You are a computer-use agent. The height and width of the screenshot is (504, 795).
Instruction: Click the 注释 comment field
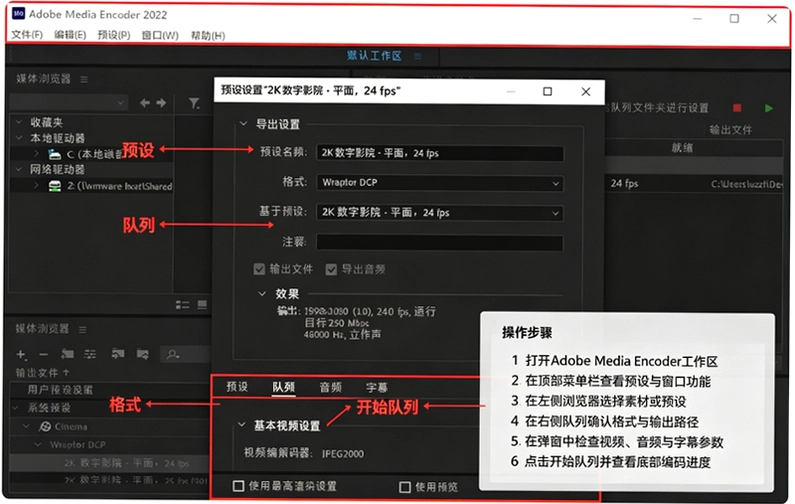pyautogui.click(x=440, y=242)
